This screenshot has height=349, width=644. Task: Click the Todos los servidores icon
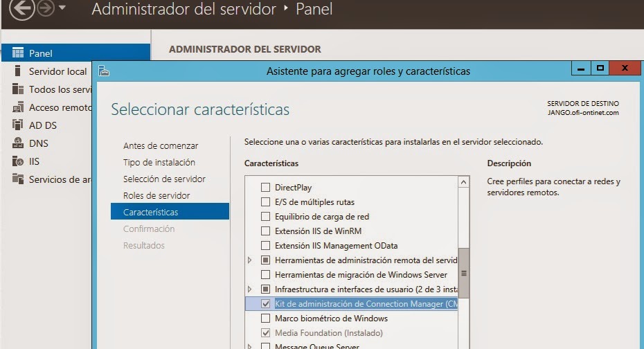[17, 89]
